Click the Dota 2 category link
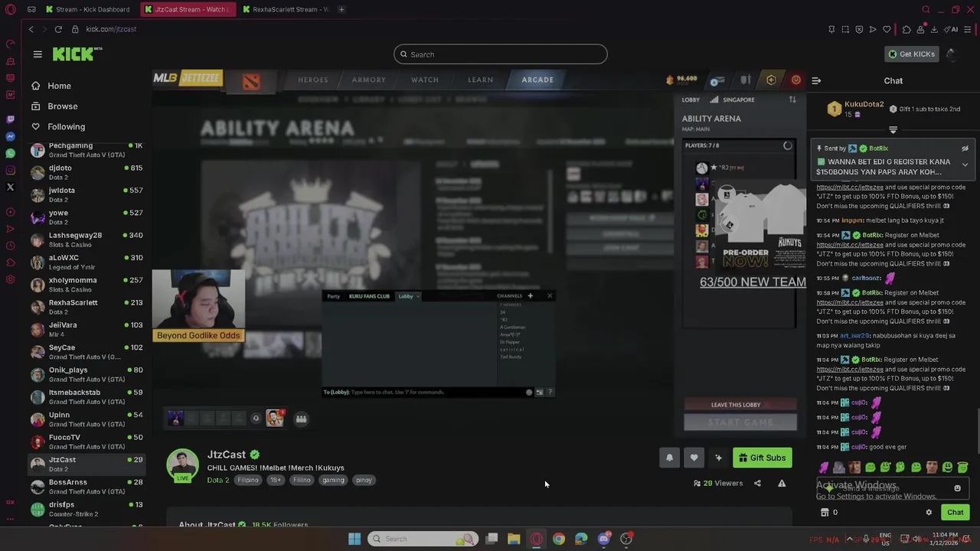Viewport: 980px width, 551px height. (218, 480)
